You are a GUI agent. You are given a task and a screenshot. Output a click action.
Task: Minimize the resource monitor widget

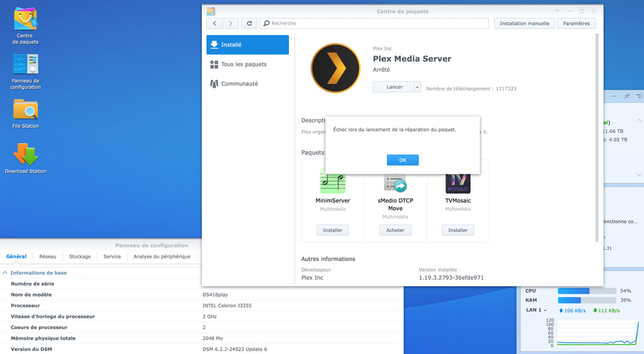point(614,96)
